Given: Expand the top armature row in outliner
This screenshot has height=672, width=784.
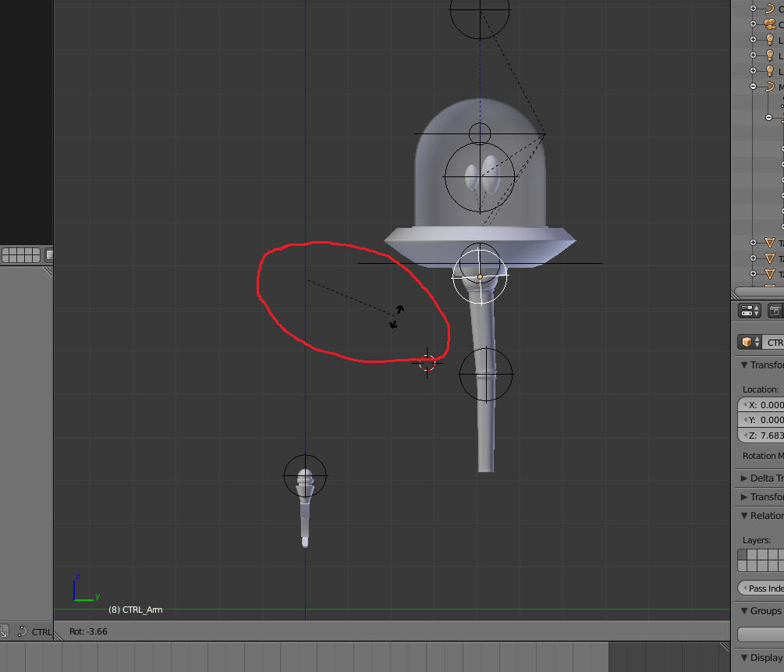Looking at the screenshot, I should (x=753, y=8).
